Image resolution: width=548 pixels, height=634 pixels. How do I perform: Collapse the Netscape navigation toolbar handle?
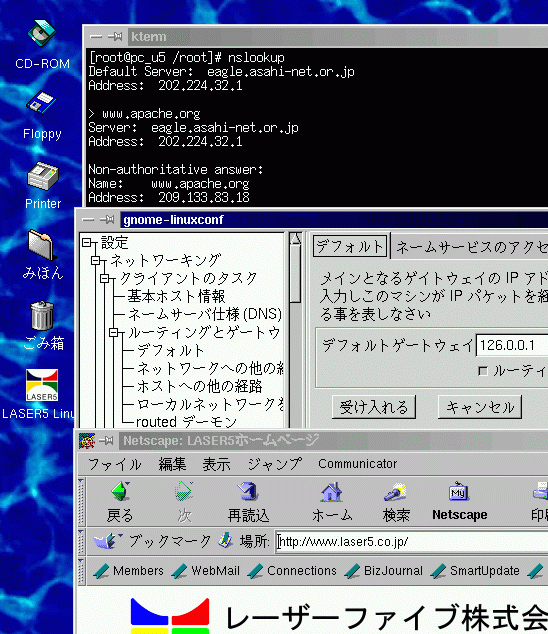coord(81,502)
